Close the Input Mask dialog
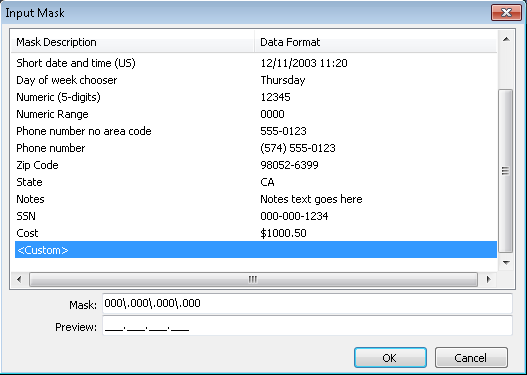Screen dimensions: 527x375 pyautogui.click(x=506, y=13)
